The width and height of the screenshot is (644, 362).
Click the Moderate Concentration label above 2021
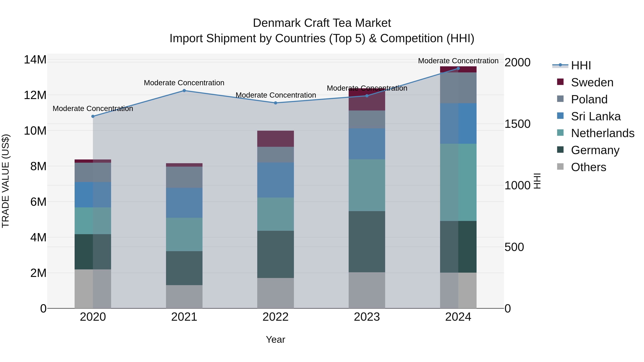184,83
